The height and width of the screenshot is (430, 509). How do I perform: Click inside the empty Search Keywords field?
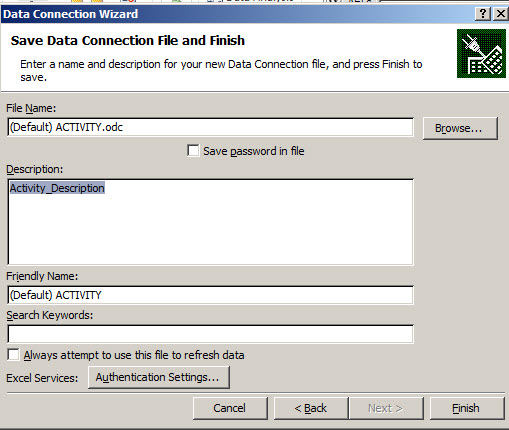[x=210, y=334]
